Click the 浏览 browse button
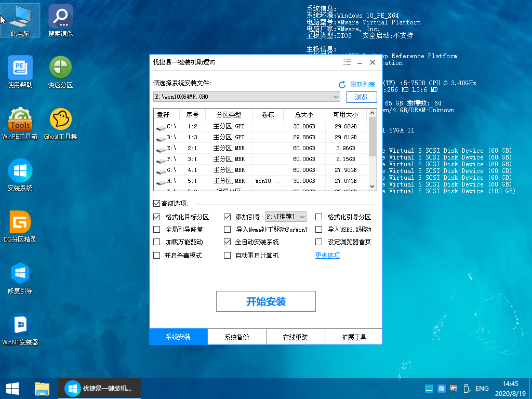 [x=362, y=97]
